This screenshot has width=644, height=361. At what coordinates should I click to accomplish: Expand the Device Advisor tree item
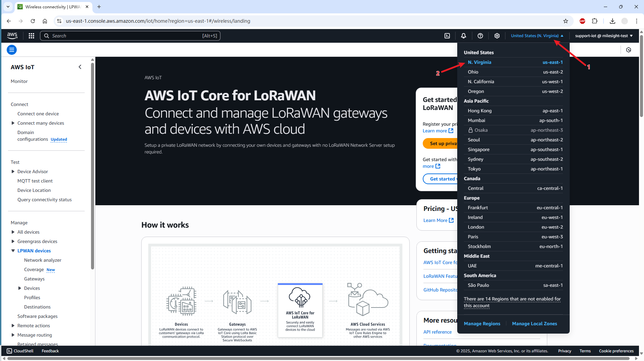coord(13,171)
